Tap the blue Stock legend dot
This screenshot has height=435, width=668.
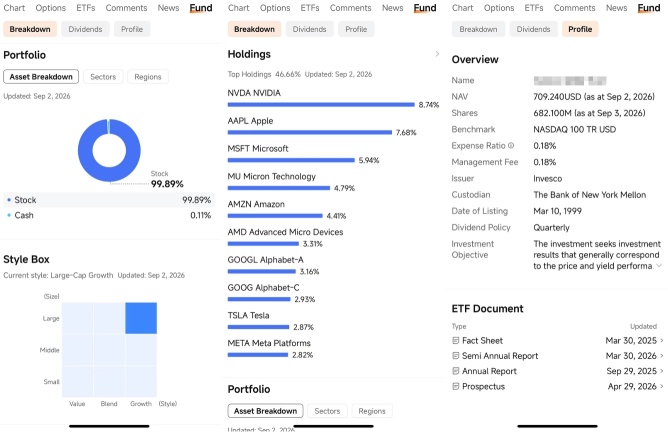click(x=9, y=200)
